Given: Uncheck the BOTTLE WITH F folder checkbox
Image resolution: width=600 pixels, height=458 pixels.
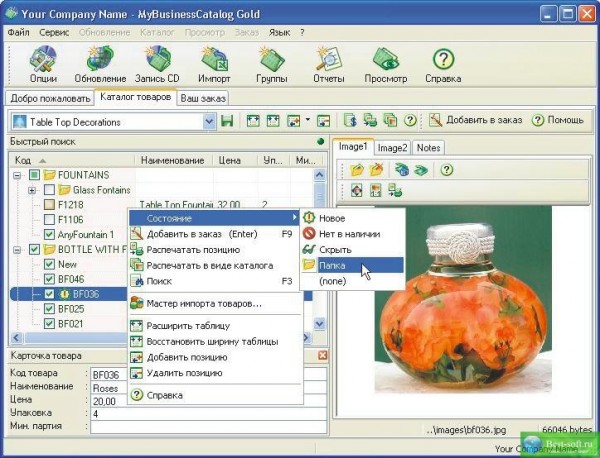Looking at the screenshot, I should (34, 249).
